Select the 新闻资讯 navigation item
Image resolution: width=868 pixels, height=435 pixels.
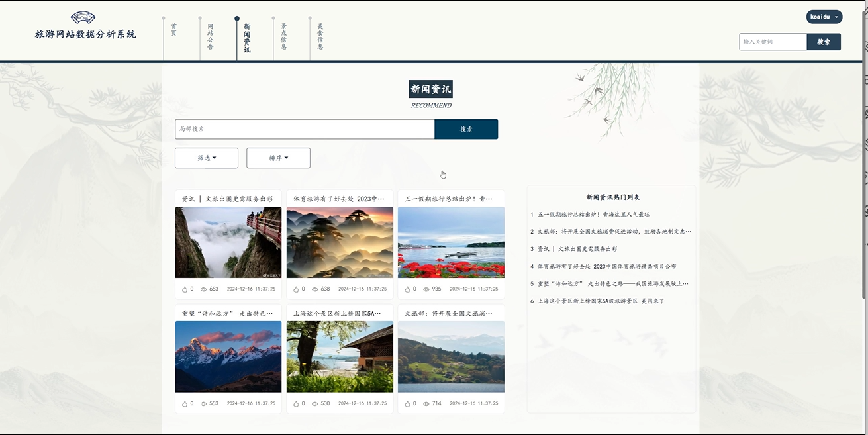[x=246, y=38]
